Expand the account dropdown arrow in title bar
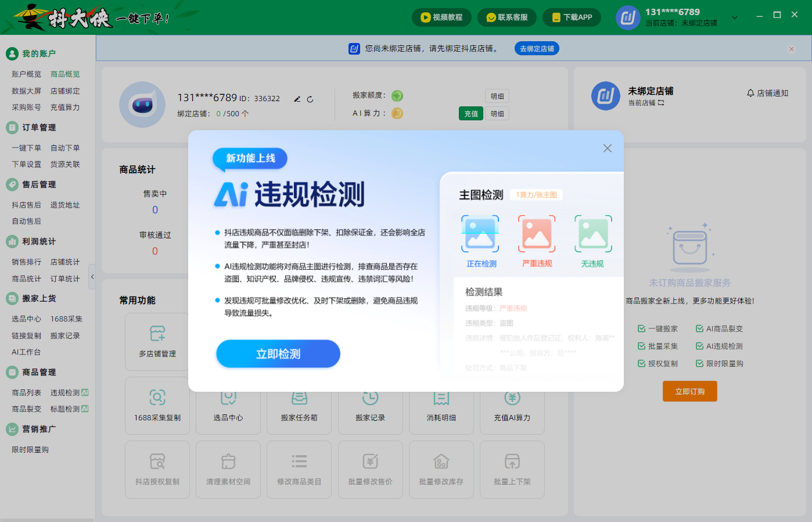 coord(735,17)
